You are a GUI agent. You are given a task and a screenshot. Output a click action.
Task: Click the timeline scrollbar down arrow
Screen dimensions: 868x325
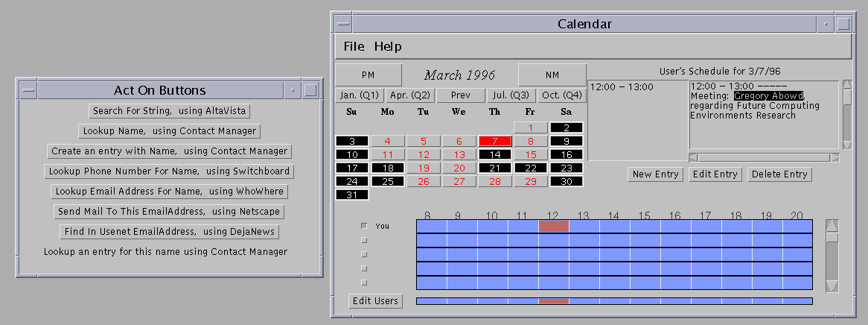[x=832, y=286]
